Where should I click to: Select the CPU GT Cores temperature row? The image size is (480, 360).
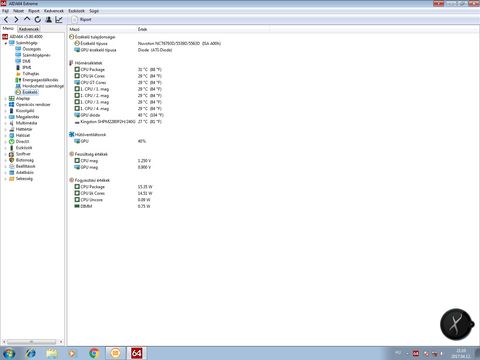(x=118, y=83)
